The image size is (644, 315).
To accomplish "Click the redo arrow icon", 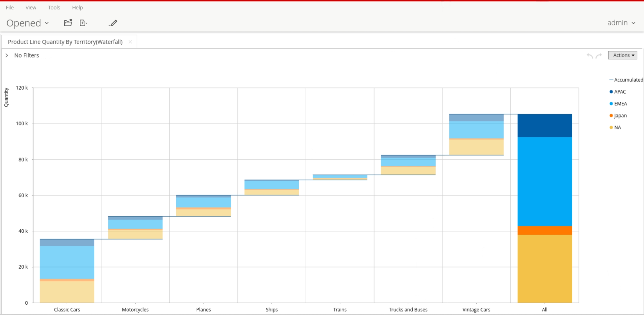I will (x=599, y=56).
